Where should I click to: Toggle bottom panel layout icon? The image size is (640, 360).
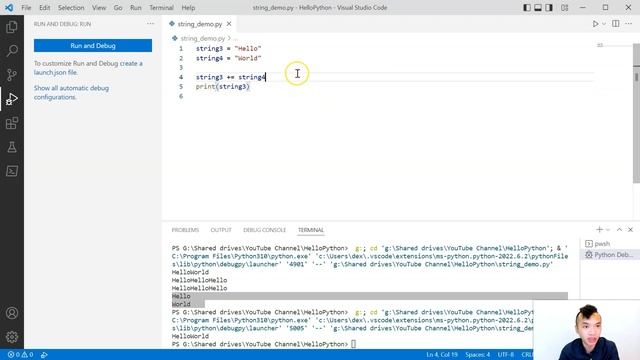[x=538, y=7]
